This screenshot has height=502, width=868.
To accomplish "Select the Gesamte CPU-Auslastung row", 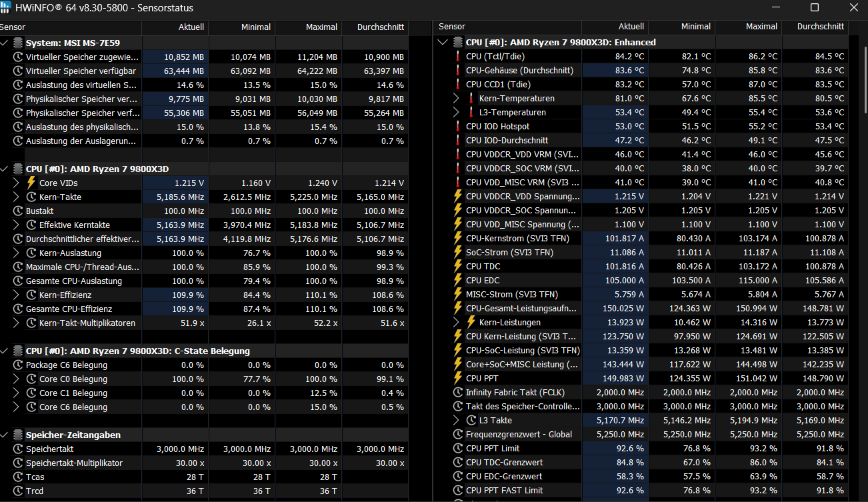I will 204,281.
